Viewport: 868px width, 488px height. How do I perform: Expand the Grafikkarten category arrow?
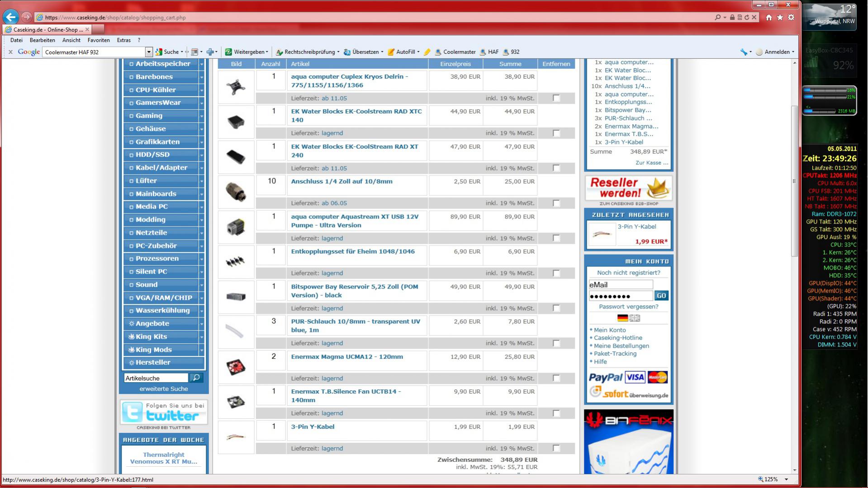coord(202,142)
